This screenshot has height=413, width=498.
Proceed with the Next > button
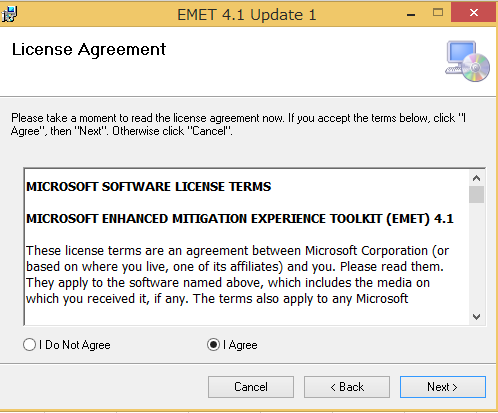click(x=443, y=387)
